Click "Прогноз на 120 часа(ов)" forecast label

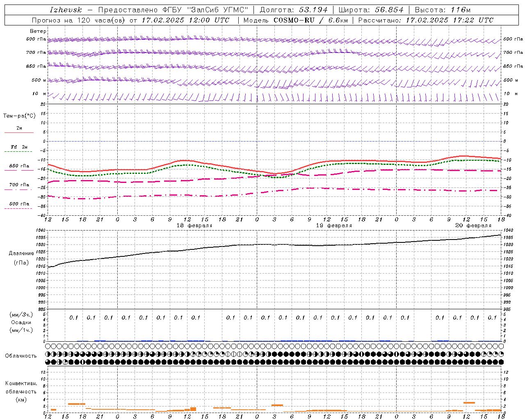pos(79,20)
